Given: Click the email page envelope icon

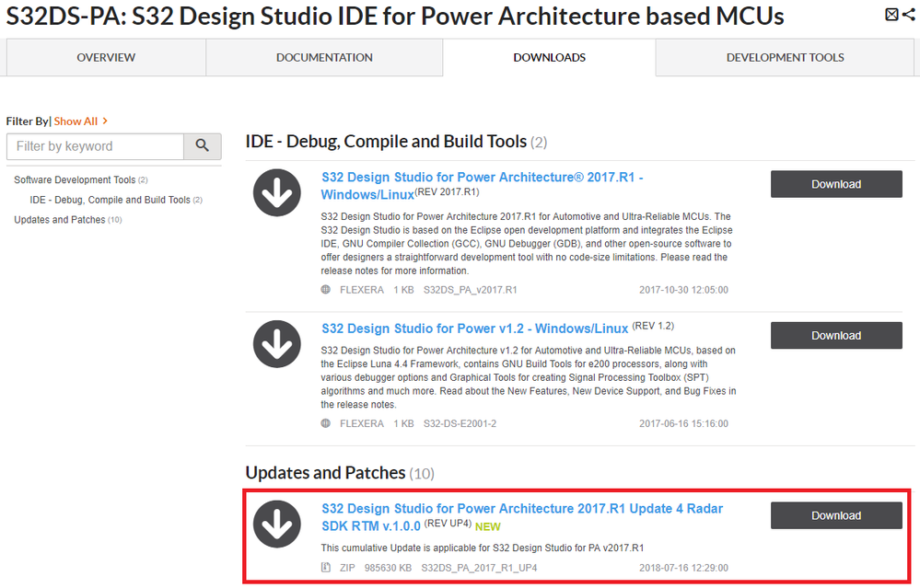Looking at the screenshot, I should pyautogui.click(x=891, y=15).
